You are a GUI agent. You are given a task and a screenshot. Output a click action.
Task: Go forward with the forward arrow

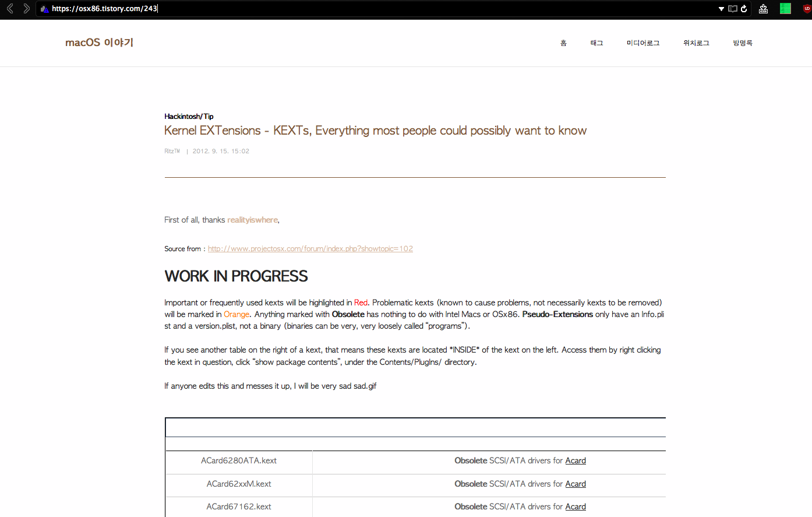coord(26,8)
